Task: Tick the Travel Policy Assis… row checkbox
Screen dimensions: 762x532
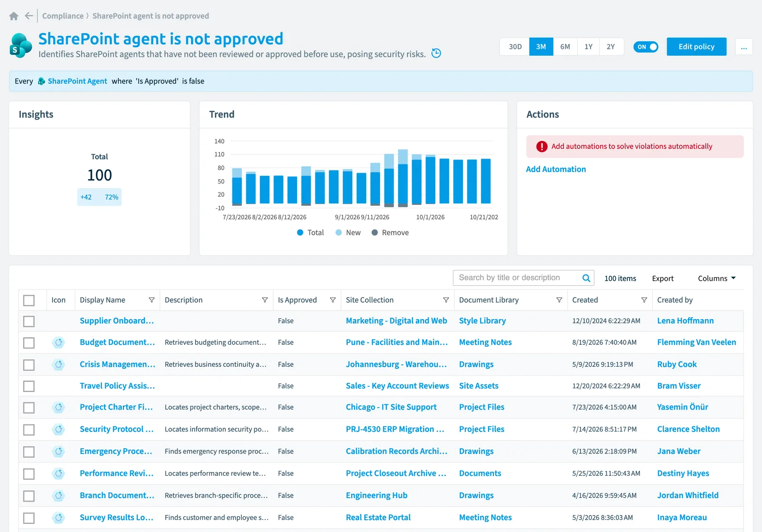Action: [29, 386]
